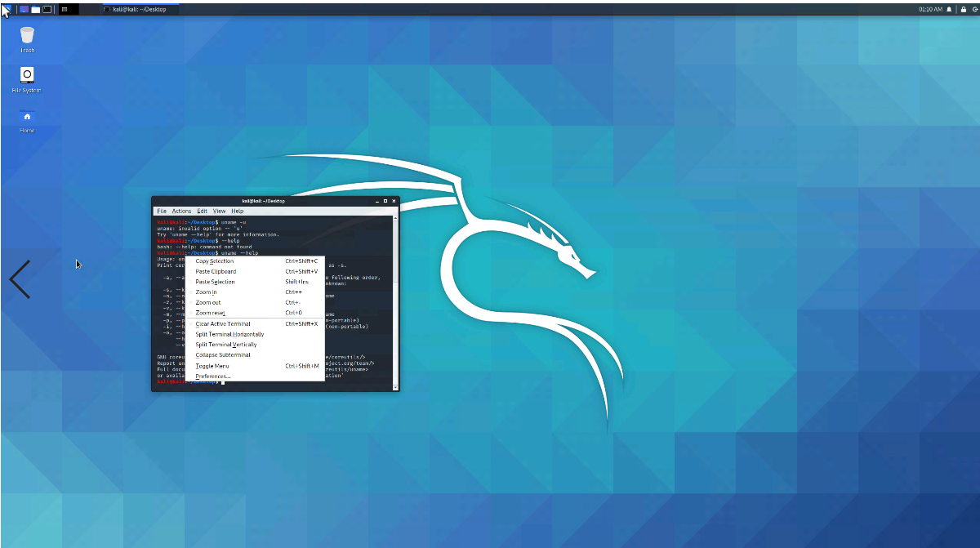Image resolution: width=980 pixels, height=548 pixels.
Task: Select Zoom in from context menu
Action: (x=256, y=292)
